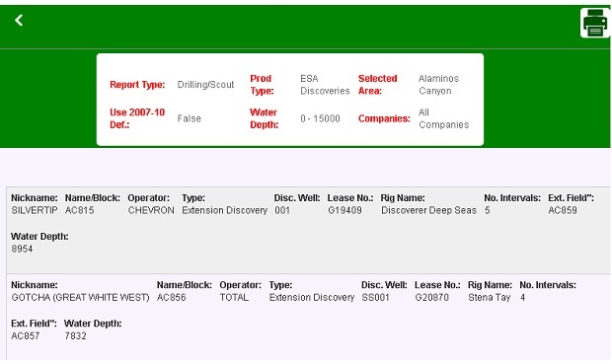The height and width of the screenshot is (364, 612).
Task: Click water depth value 7832
Action: (x=75, y=336)
